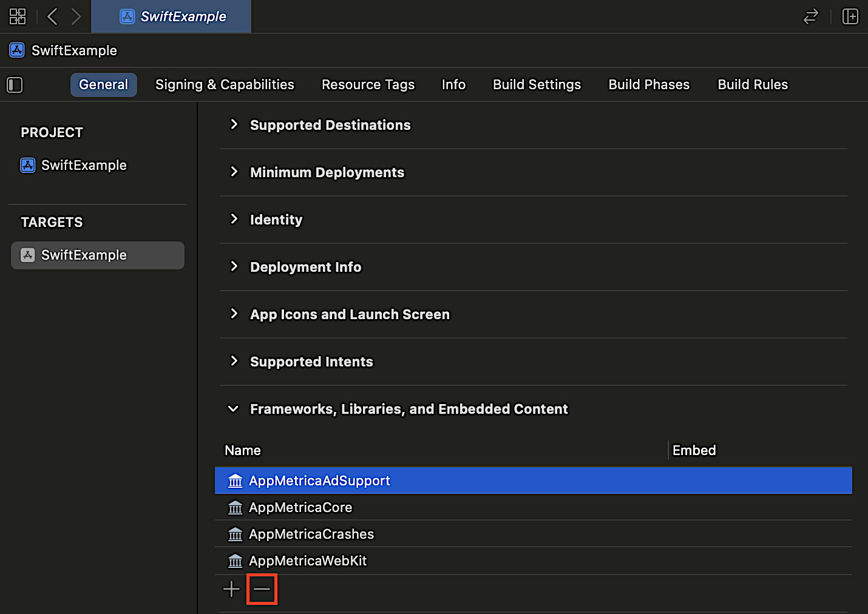Open the Build Phases tab
868x614 pixels.
tap(649, 85)
